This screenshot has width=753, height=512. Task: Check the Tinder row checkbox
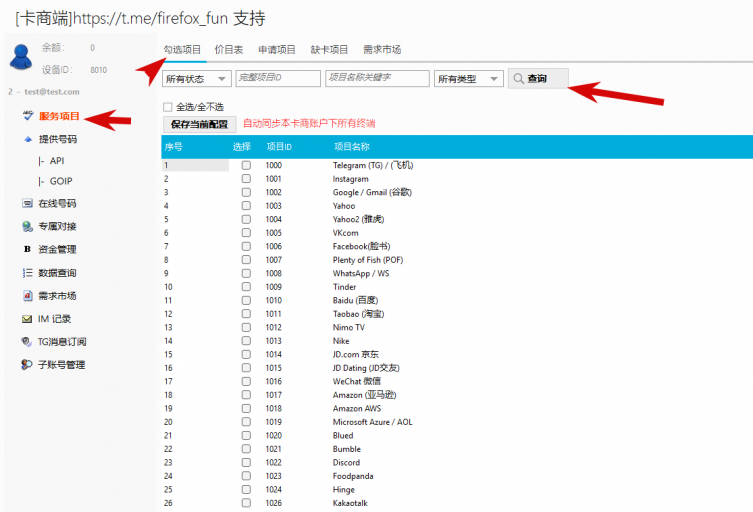246,286
